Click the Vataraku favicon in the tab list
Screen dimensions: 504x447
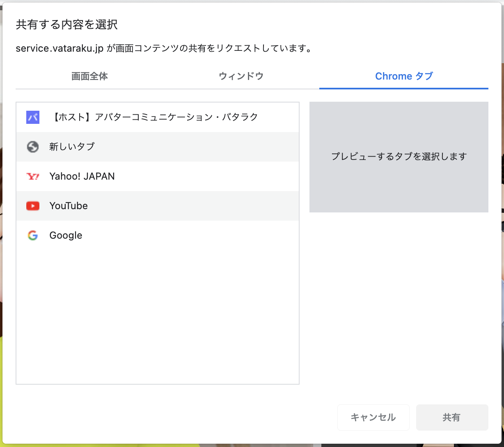tap(32, 117)
